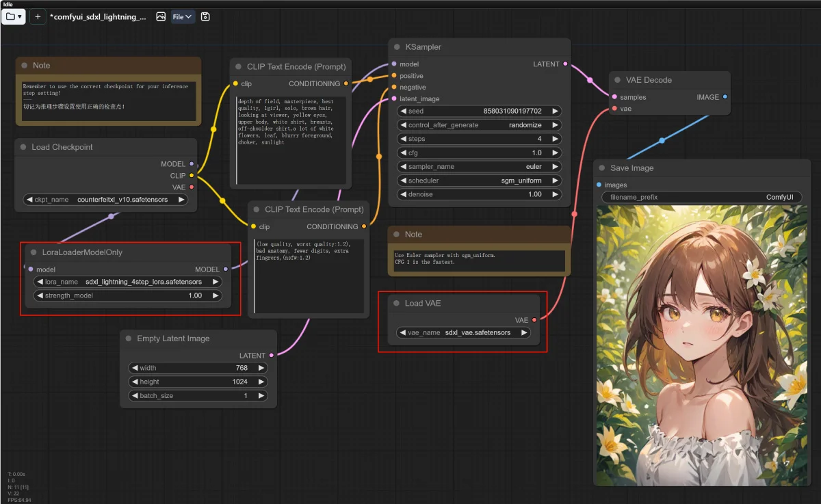Click the denoise 1.00 value field
The image size is (821, 504).
[479, 194]
